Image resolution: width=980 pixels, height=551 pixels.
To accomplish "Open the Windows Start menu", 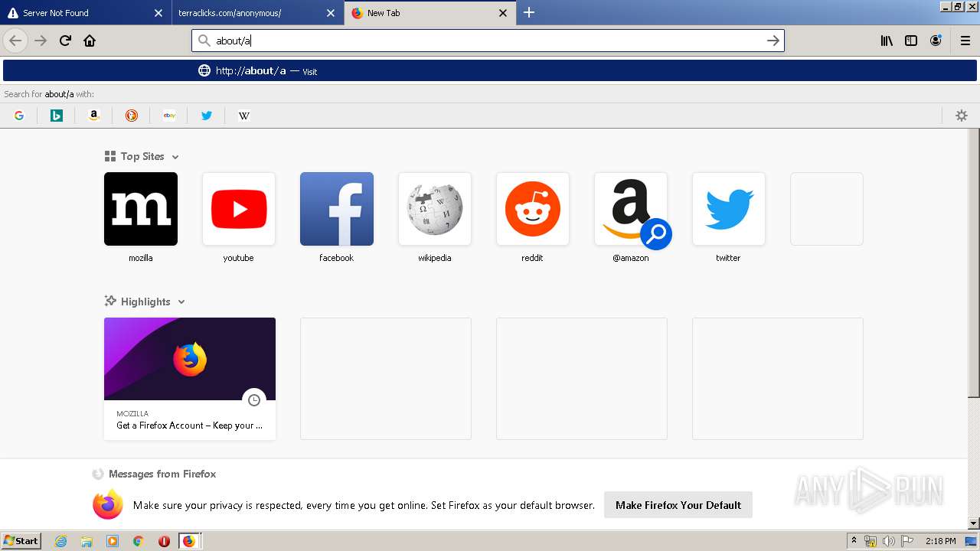I will click(21, 541).
